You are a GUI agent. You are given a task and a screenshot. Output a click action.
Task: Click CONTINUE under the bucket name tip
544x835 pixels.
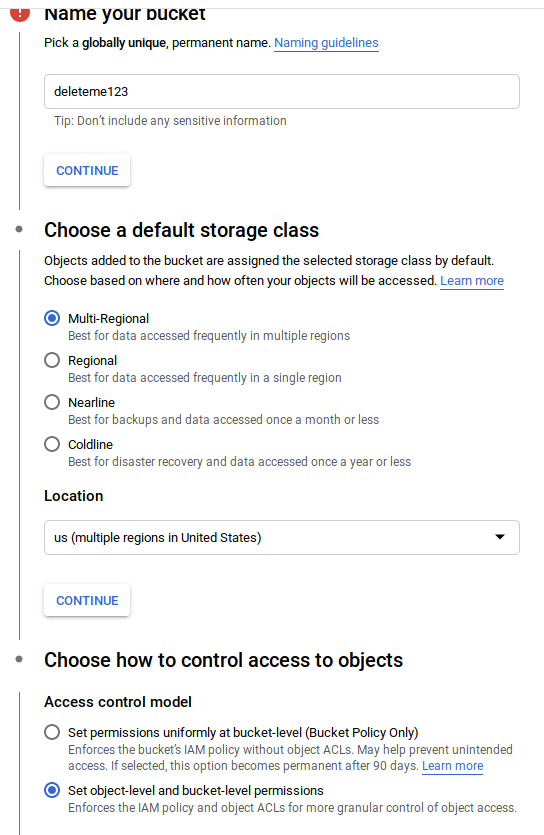point(87,170)
